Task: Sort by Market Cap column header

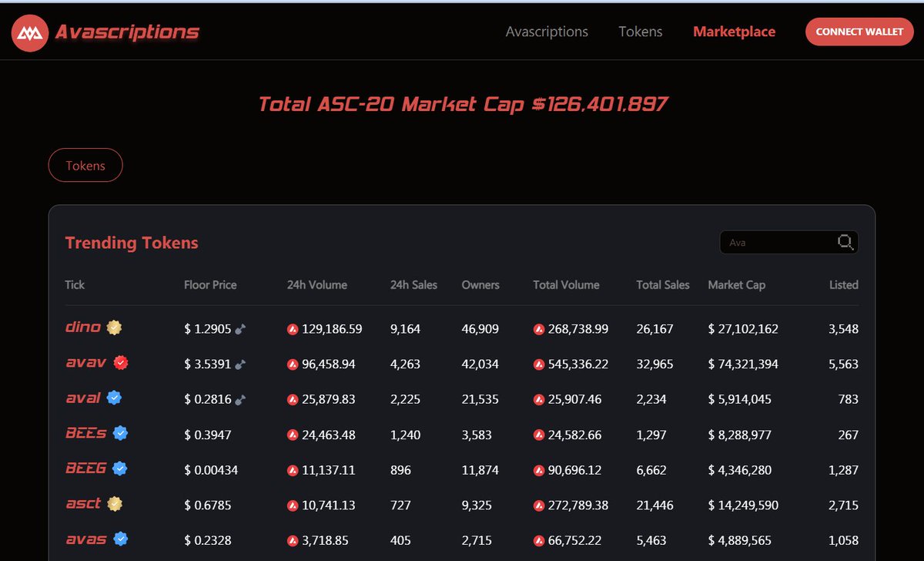Action: 737,284
